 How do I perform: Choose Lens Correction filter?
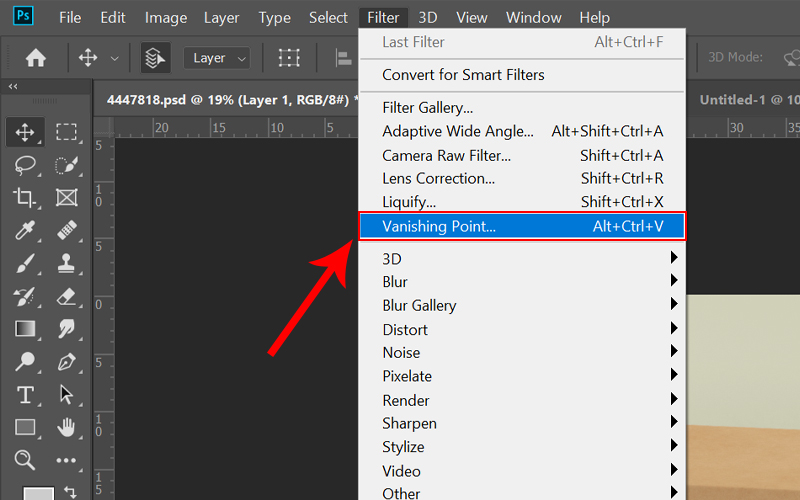(522, 179)
